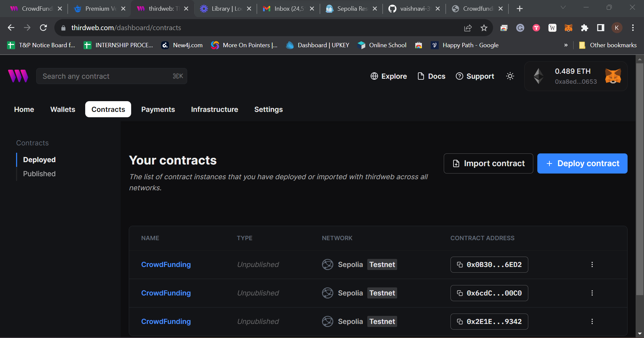Switch to the Library browser tab
The image size is (644, 338).
pyautogui.click(x=225, y=9)
